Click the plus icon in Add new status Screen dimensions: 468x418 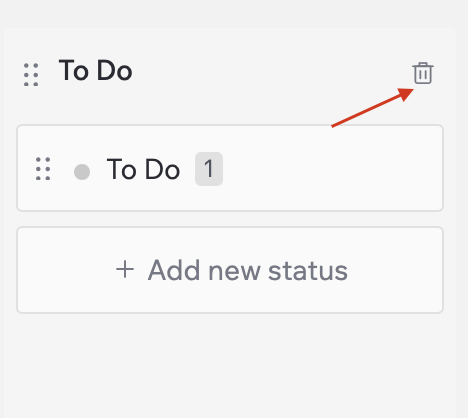point(125,269)
